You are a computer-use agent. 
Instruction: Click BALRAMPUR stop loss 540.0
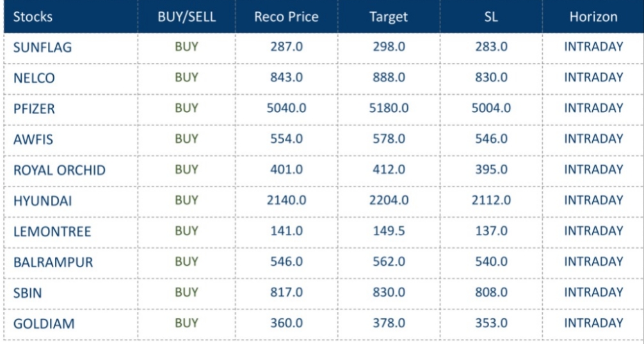pos(491,262)
